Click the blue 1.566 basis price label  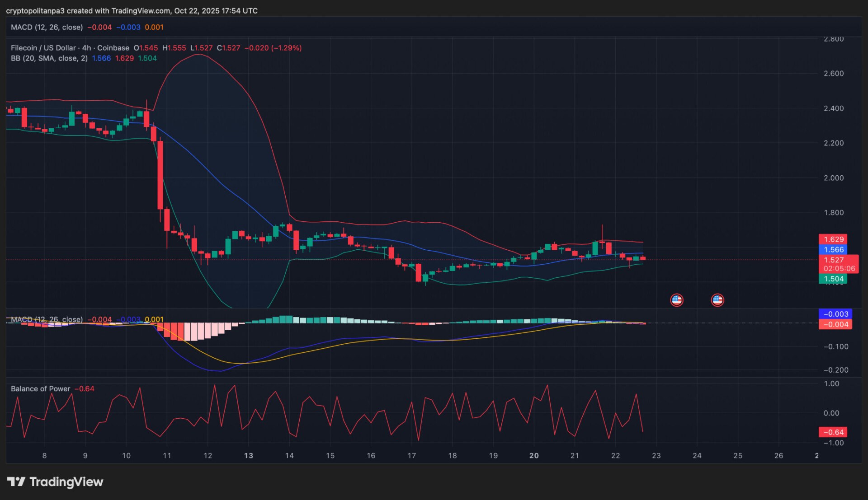pos(833,250)
